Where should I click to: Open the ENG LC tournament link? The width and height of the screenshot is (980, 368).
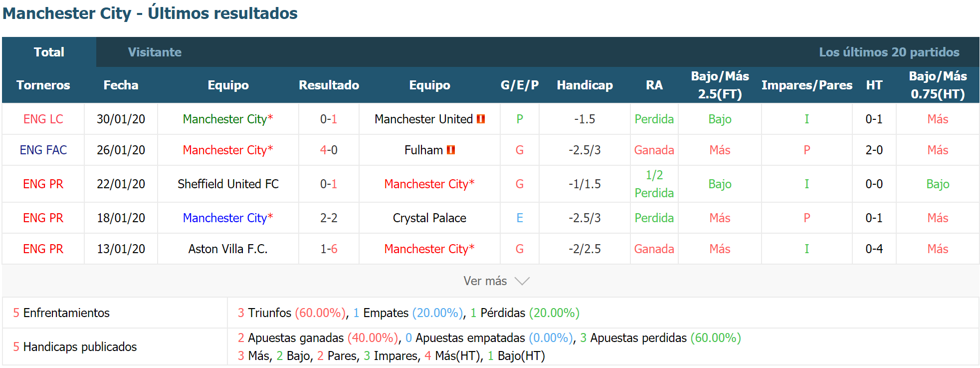[43, 119]
